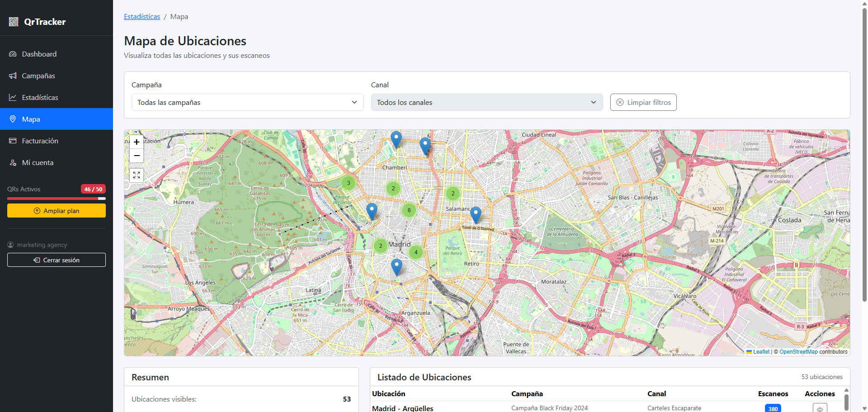Image resolution: width=868 pixels, height=412 pixels.
Task: Click the QrTracker logo icon
Action: (x=13, y=21)
